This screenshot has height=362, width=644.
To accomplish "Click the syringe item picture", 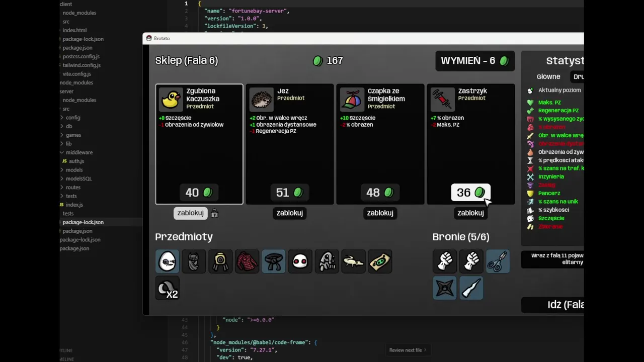I will pos(443,99).
